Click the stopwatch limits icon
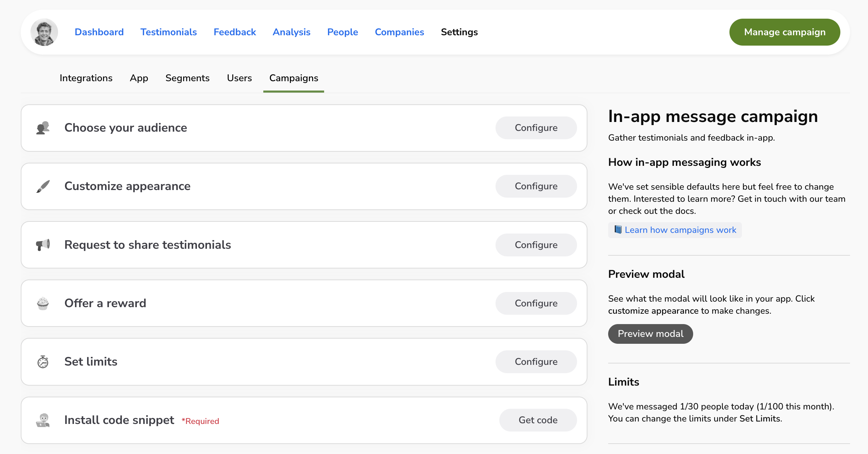The height and width of the screenshot is (454, 868). click(x=43, y=362)
